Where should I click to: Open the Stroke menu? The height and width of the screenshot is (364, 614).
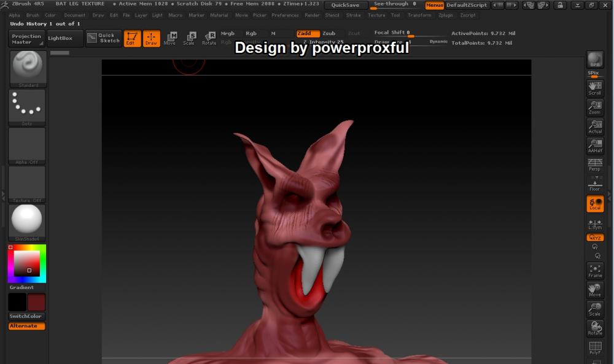[353, 15]
